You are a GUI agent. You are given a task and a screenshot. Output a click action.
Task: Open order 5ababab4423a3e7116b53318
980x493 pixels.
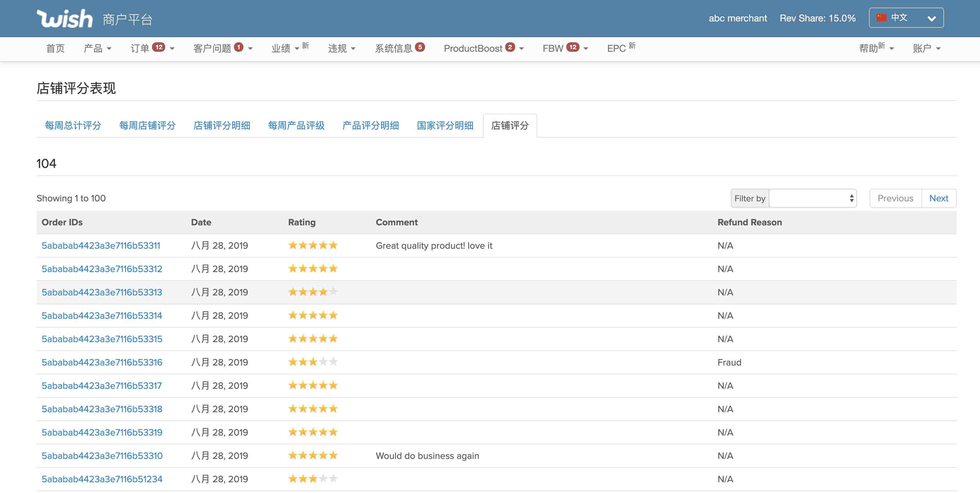102,409
